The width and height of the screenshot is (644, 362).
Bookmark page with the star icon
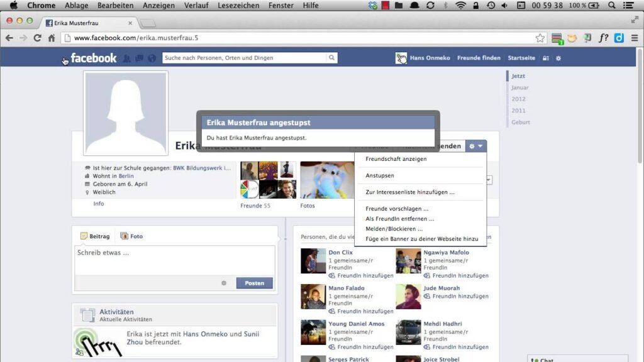540,38
